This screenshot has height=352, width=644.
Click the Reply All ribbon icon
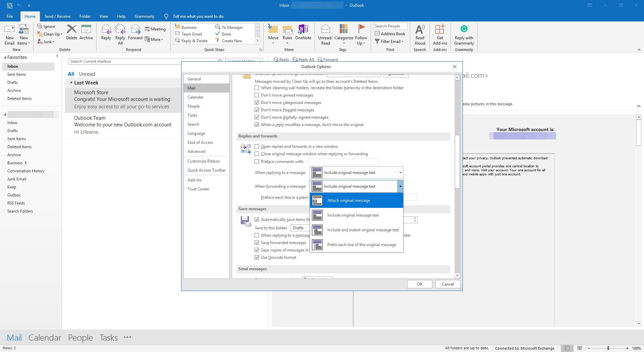[x=120, y=35]
